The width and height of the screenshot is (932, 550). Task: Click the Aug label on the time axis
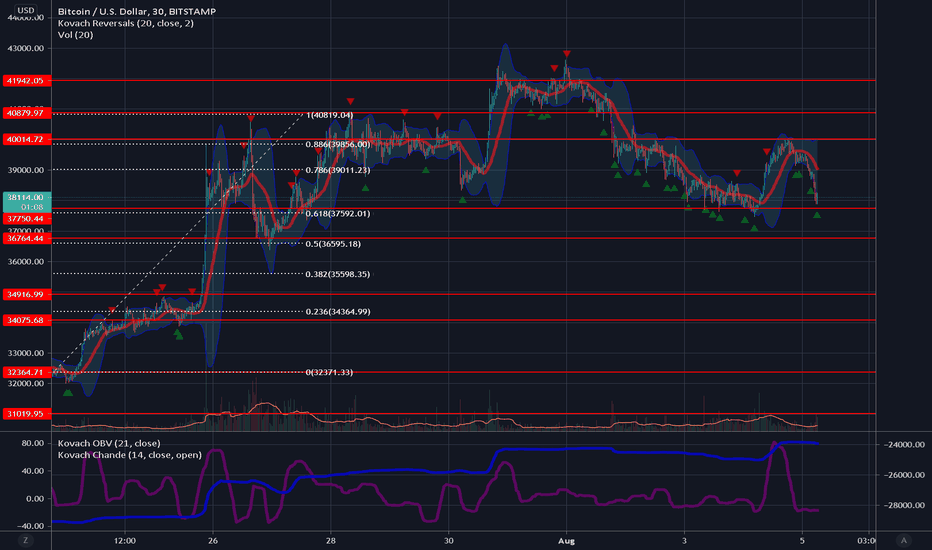(566, 540)
